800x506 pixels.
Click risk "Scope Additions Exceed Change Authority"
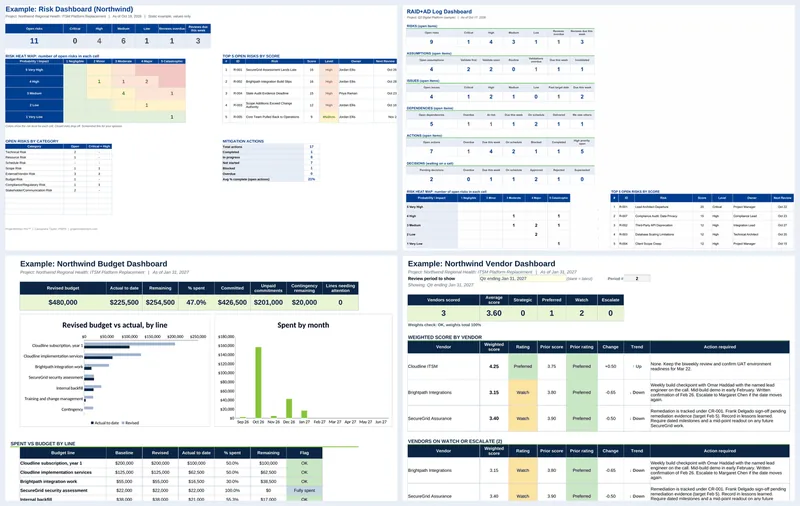(269, 105)
